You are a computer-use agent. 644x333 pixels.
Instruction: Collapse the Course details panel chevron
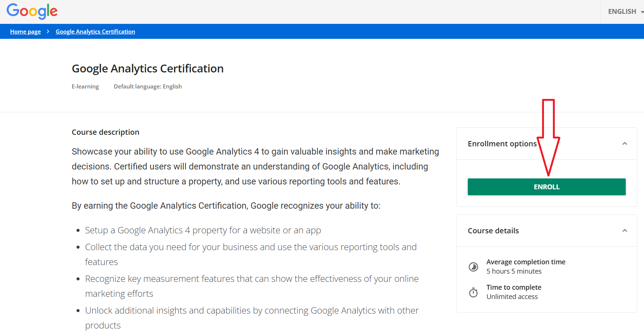(x=625, y=231)
